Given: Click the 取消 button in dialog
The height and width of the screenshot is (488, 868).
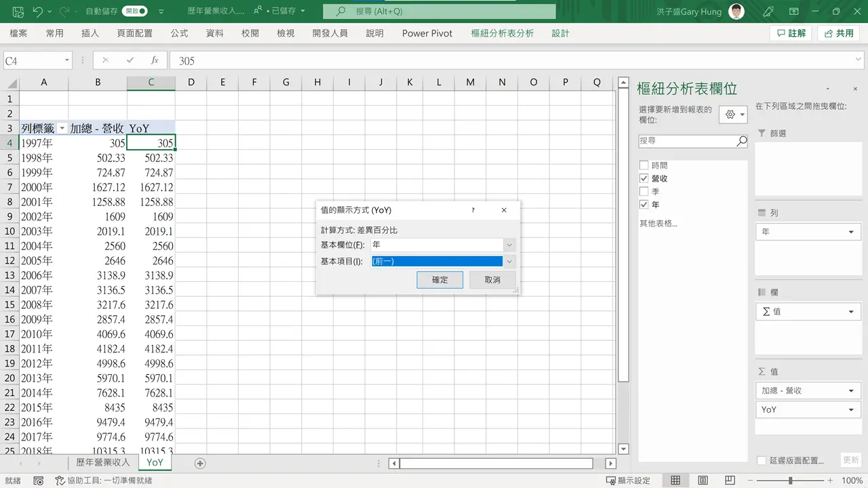Looking at the screenshot, I should [x=493, y=280].
